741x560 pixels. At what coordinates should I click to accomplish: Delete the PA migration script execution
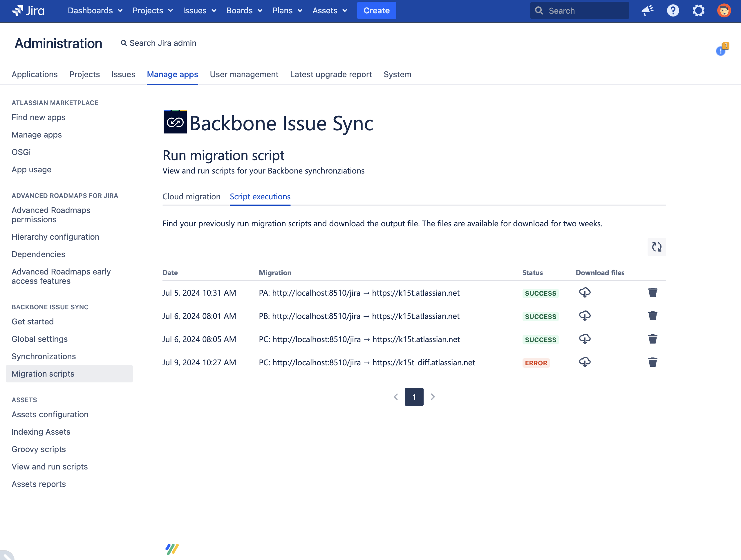click(x=652, y=292)
